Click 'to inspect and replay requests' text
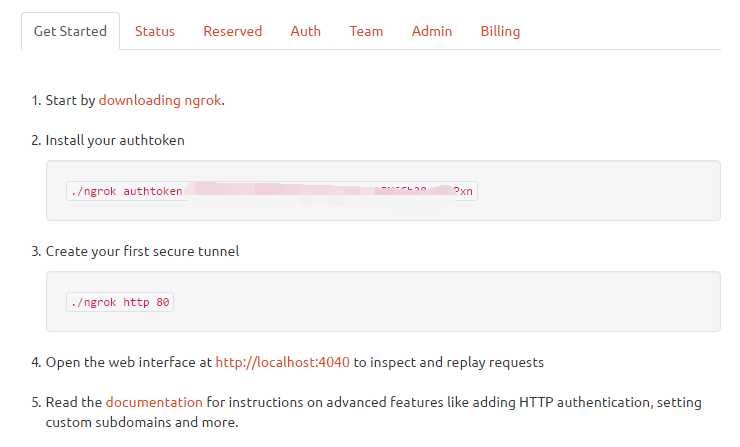The height and width of the screenshot is (447, 740). click(x=448, y=362)
